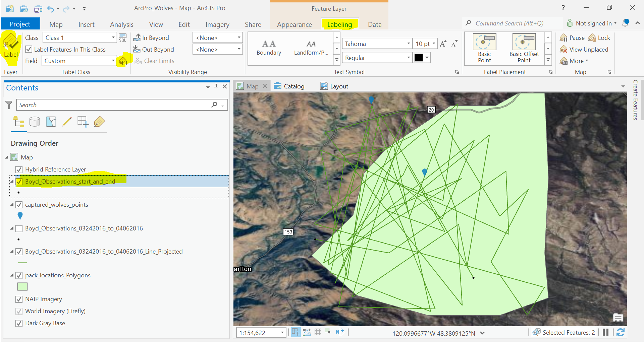Click the increase font size icon
Image resolution: width=644 pixels, height=342 pixels.
point(443,44)
